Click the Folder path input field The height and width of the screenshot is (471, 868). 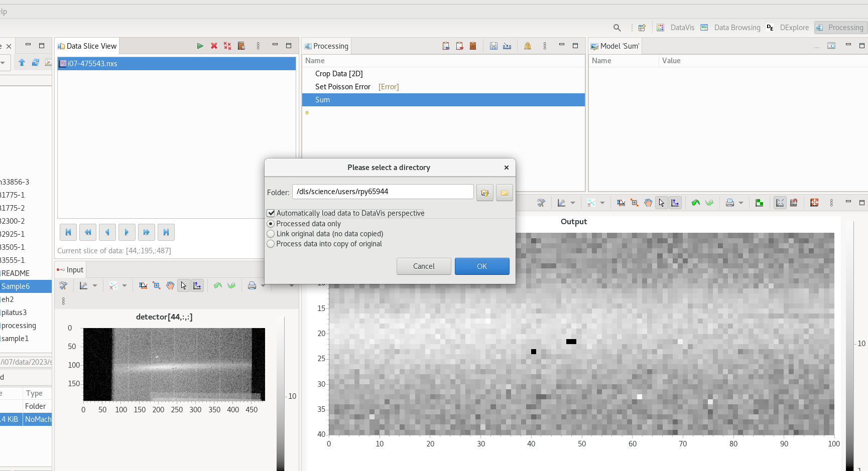(383, 192)
